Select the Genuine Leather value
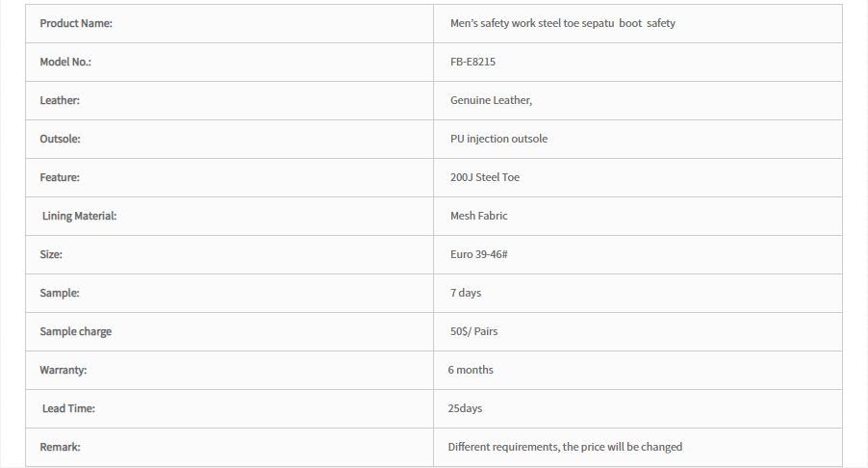The width and height of the screenshot is (868, 468). (491, 100)
